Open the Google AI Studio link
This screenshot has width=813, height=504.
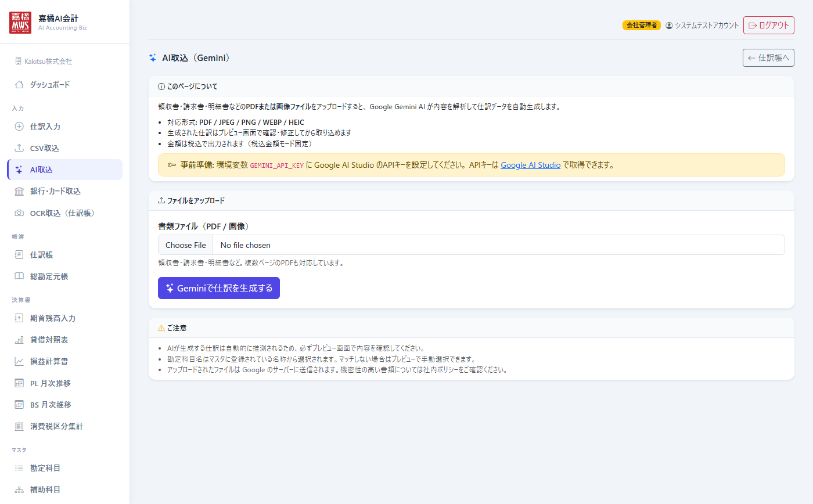531,165
